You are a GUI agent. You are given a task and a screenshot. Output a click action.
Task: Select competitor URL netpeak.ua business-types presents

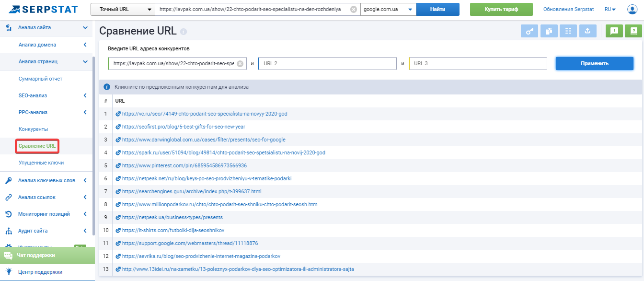172,217
